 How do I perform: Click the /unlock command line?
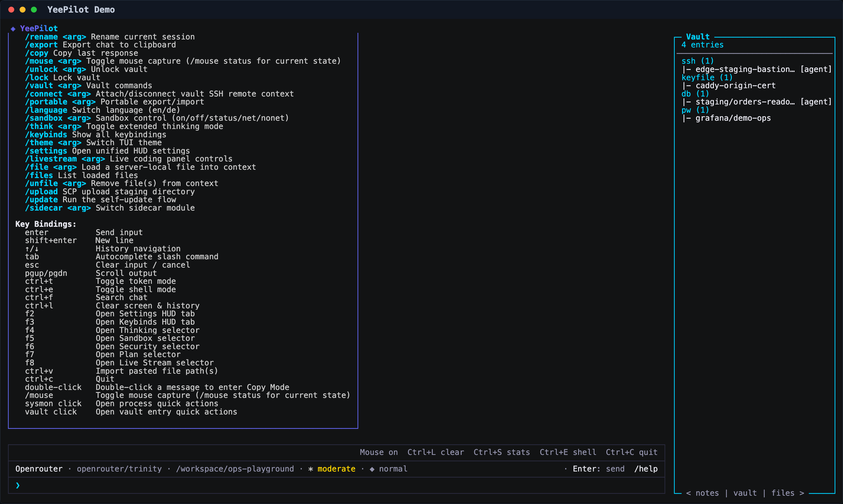86,69
